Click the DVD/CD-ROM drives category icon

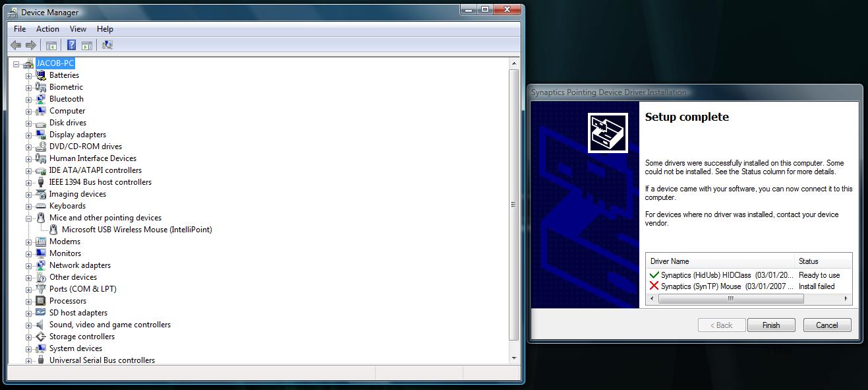click(x=41, y=146)
